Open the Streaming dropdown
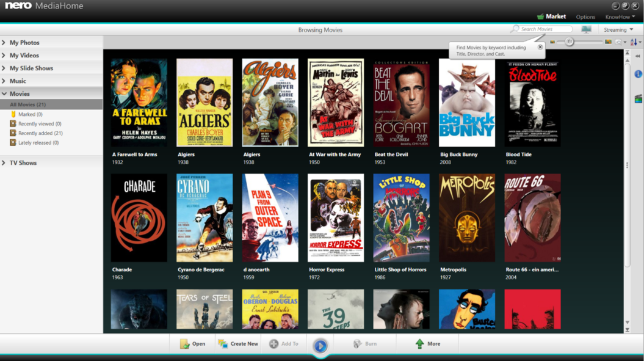This screenshot has width=644, height=361. (x=618, y=29)
